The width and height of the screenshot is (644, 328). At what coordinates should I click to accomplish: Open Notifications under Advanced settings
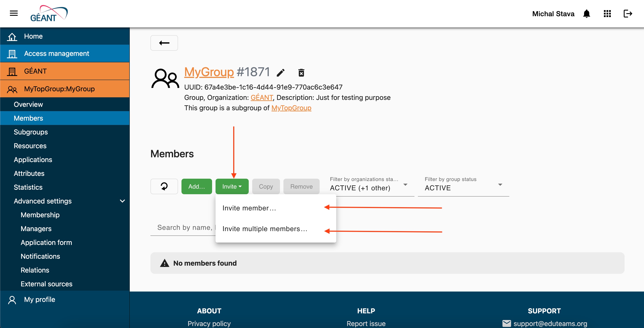65,256
